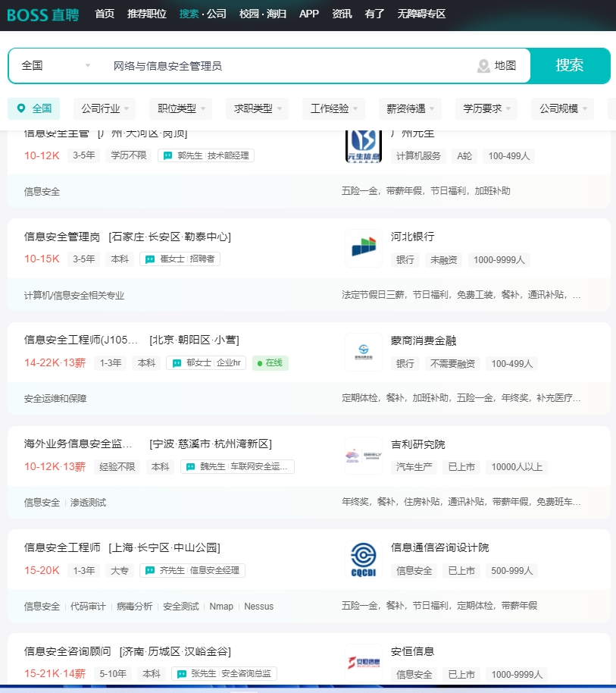Screen dimensions: 616x693
Task: Click the 计算机服务 industry tag
Action: [x=418, y=156]
